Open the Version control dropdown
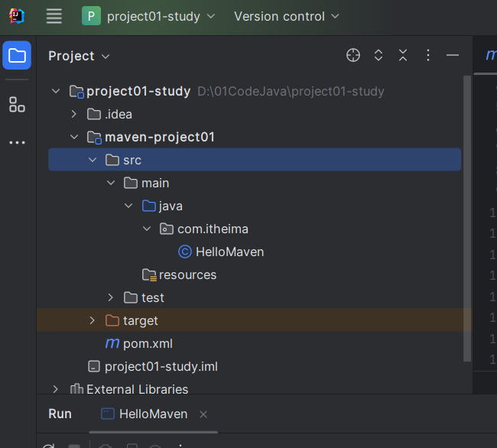The width and height of the screenshot is (497, 448). 287,16
